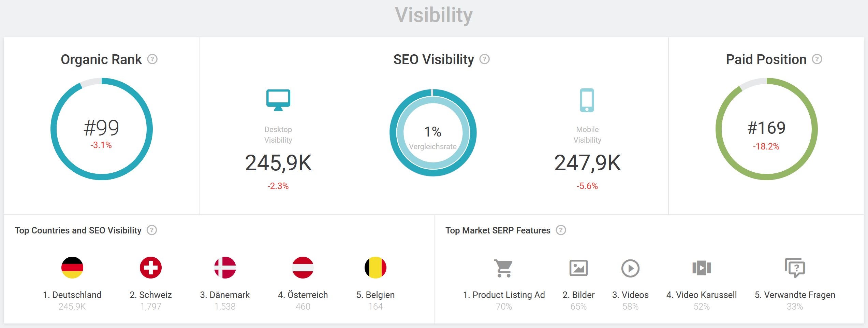Click the Dänemark flag
This screenshot has width=868, height=328.
pyautogui.click(x=225, y=268)
